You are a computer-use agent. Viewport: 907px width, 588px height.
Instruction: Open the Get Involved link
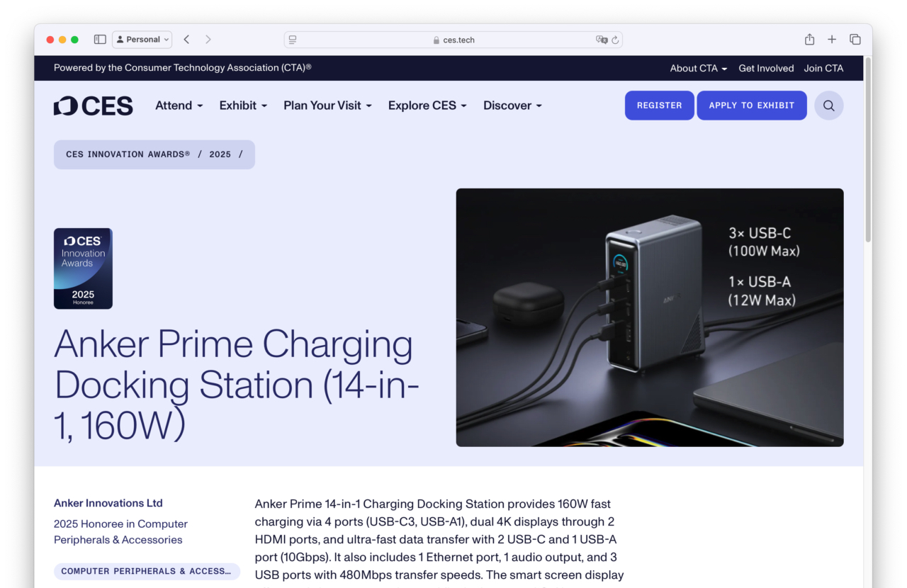[766, 68]
